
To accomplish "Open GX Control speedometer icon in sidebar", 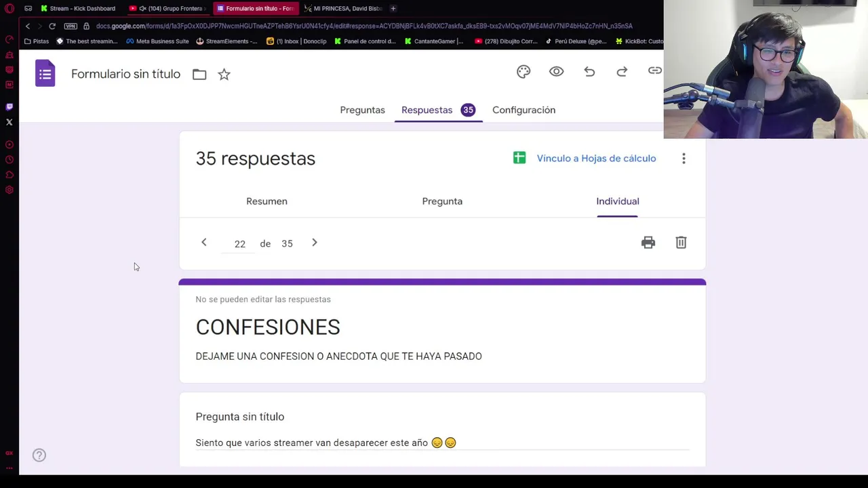I will tap(9, 39).
